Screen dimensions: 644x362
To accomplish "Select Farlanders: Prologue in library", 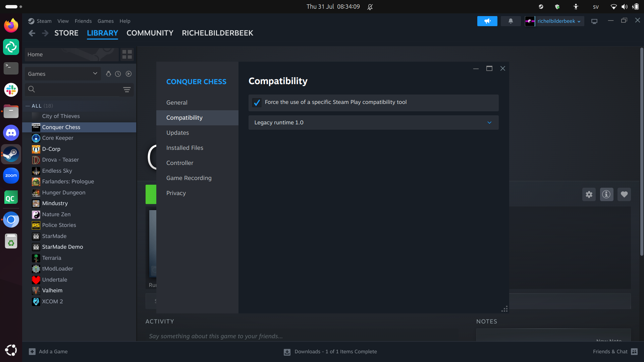I will tap(79, 182).
